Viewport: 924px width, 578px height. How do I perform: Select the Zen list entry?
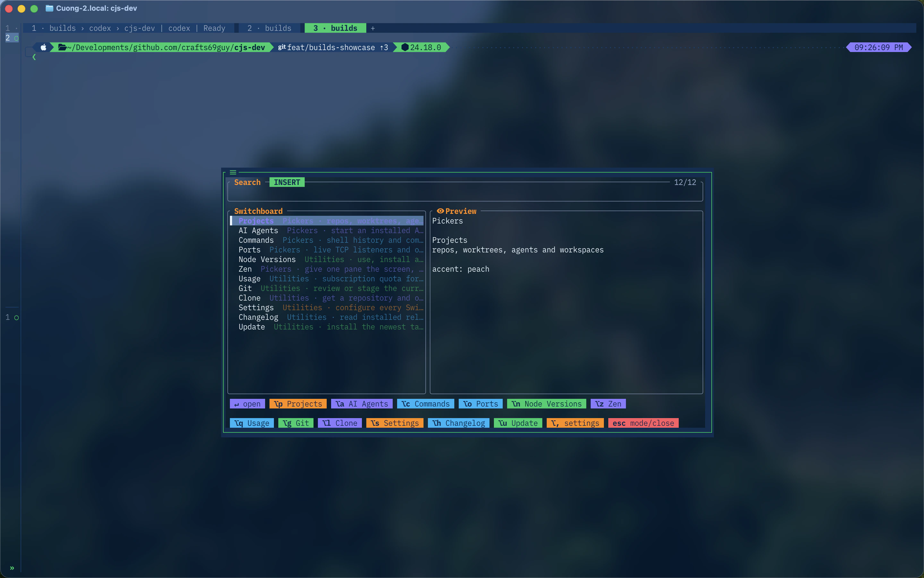click(x=327, y=269)
